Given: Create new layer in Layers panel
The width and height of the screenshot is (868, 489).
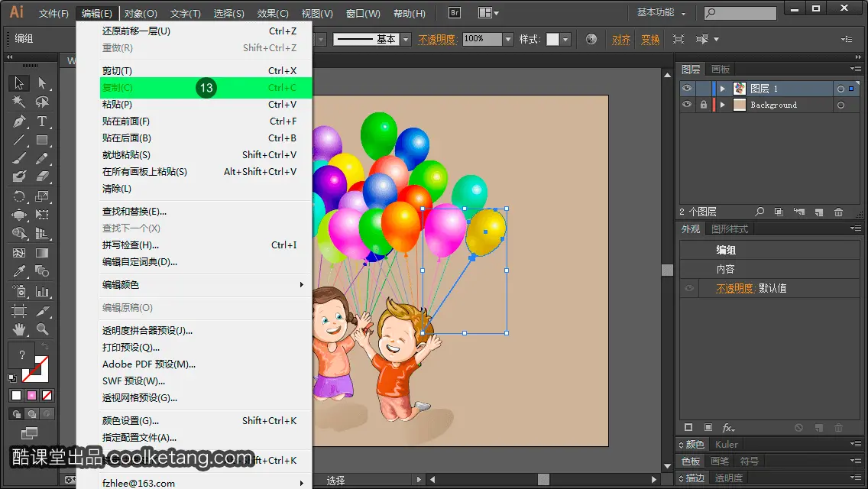Looking at the screenshot, I should (x=819, y=212).
